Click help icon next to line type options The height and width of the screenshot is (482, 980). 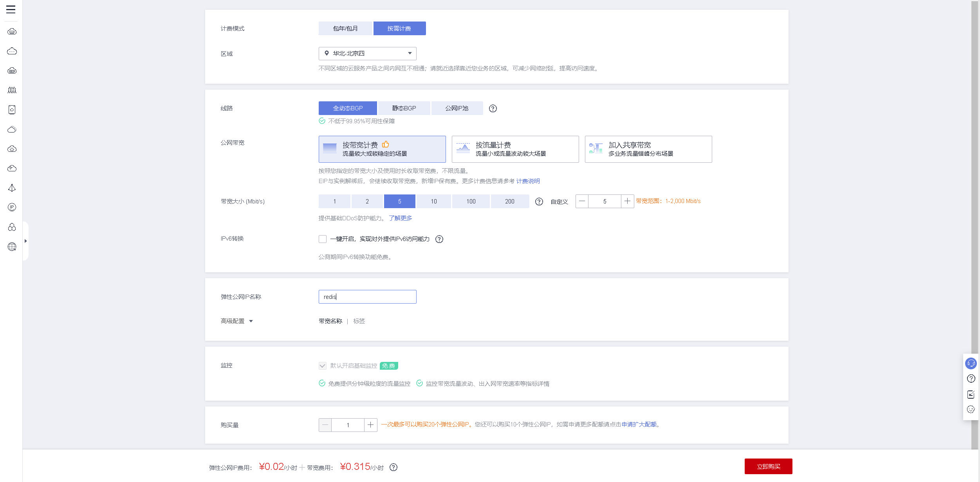click(493, 108)
